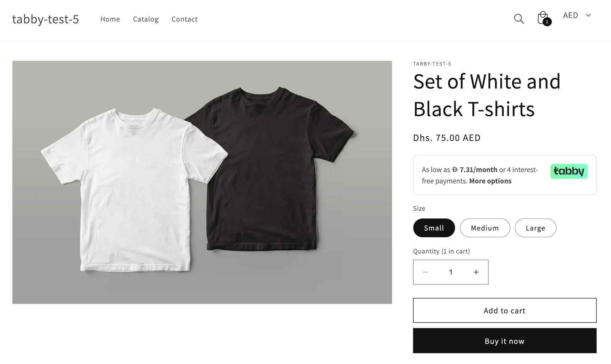Select the Small size option
Image resolution: width=611 pixels, height=364 pixels.
(x=434, y=228)
